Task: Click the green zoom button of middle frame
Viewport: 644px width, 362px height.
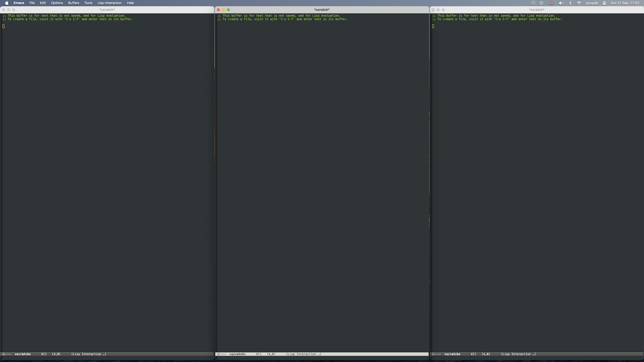Action: [x=228, y=10]
